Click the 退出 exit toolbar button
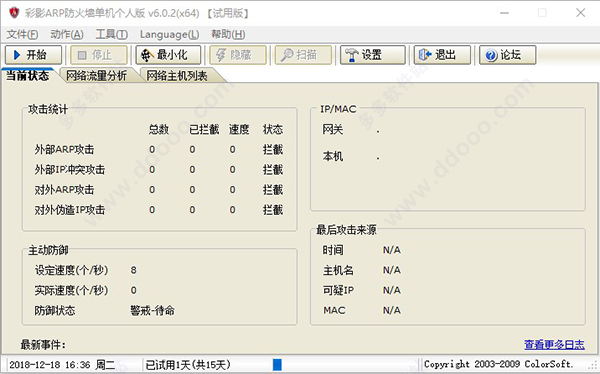This screenshot has height=374, width=600. [x=442, y=55]
